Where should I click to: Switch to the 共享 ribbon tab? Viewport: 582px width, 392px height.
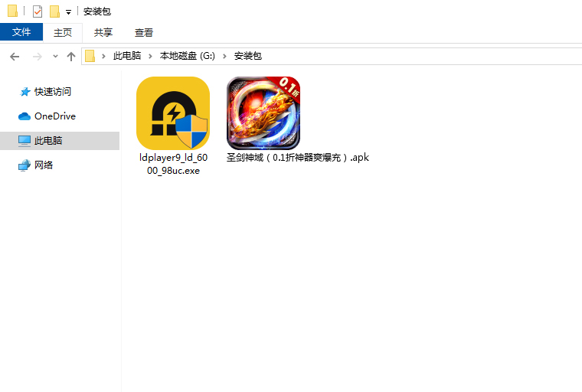coord(103,32)
